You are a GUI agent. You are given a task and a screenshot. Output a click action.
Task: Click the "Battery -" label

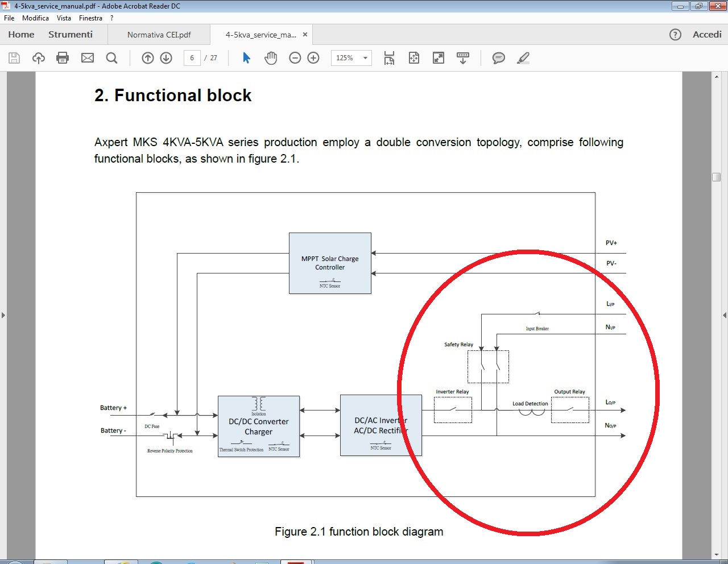pyautogui.click(x=113, y=430)
